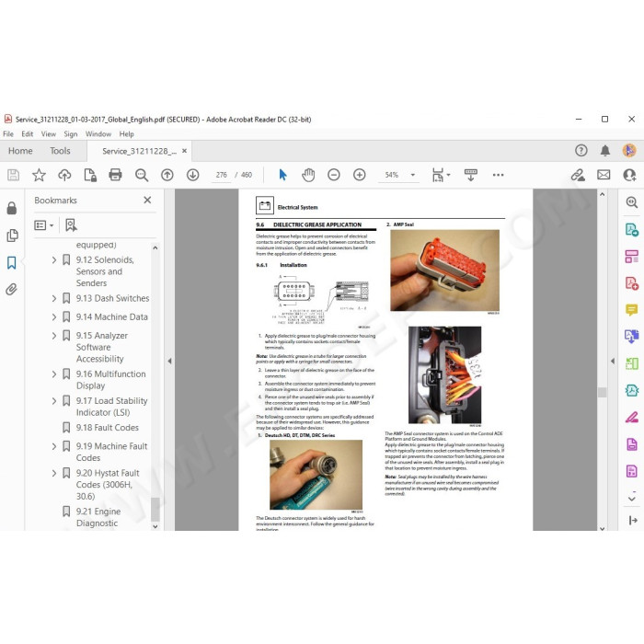Open the Help menu
644x644 pixels.
[127, 134]
